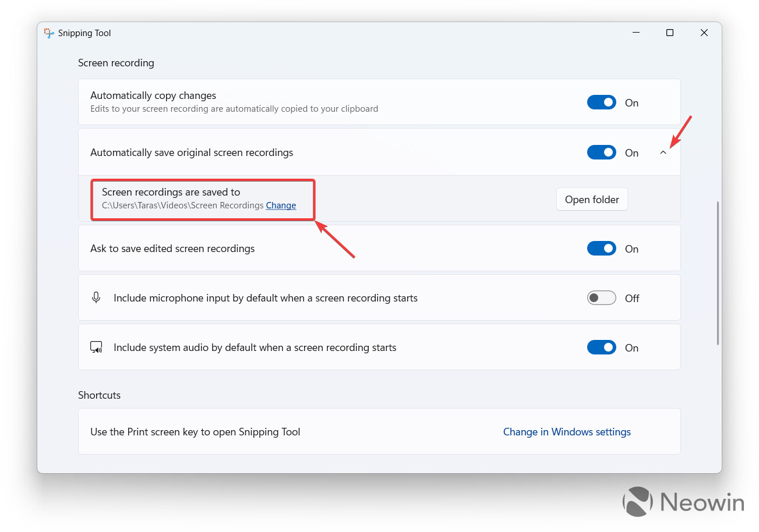Click the Change link for save location
The height and width of the screenshot is (532, 759).
281,205
